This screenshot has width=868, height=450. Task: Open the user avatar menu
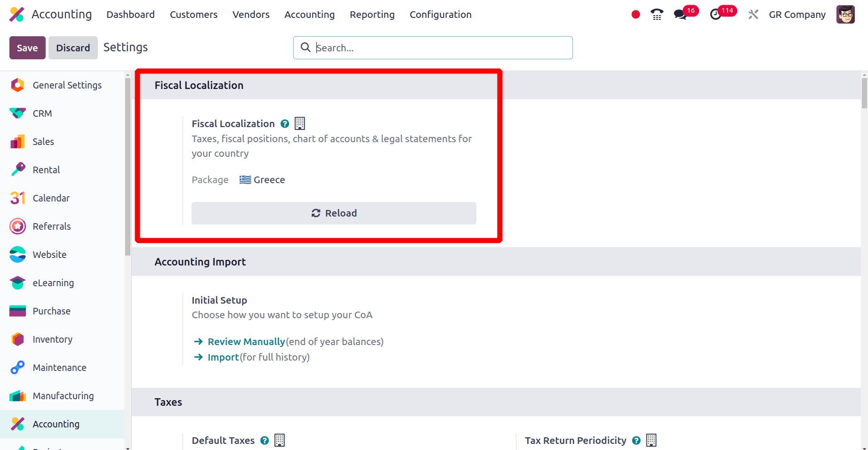845,15
